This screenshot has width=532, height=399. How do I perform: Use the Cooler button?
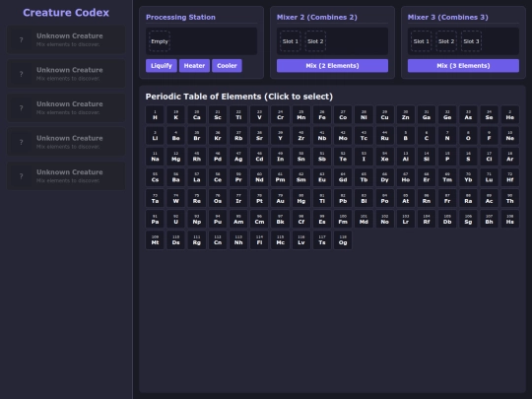pos(227,65)
